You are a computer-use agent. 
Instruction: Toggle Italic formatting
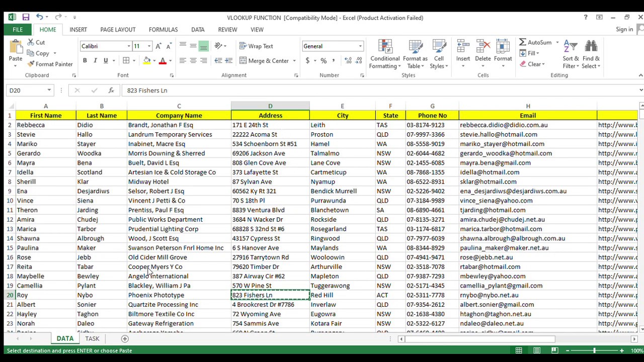[95, 61]
